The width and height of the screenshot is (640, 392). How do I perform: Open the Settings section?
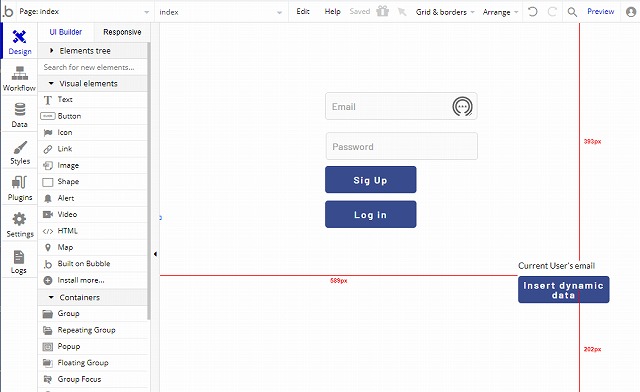coord(19,225)
